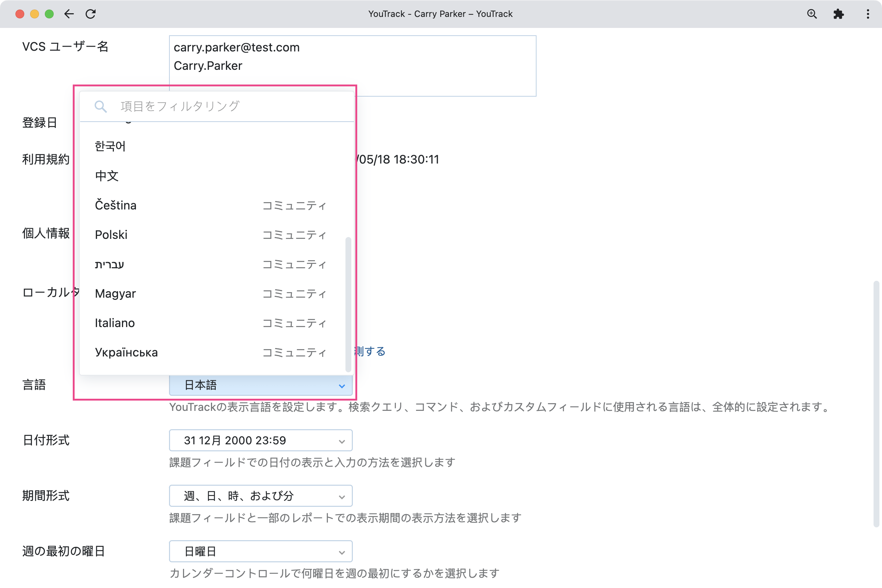
Task: Select the Čeština community language
Action: pyautogui.click(x=115, y=205)
